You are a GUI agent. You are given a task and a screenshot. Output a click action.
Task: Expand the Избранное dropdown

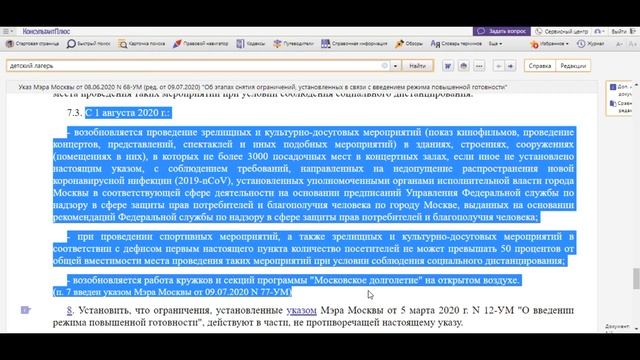(549, 44)
